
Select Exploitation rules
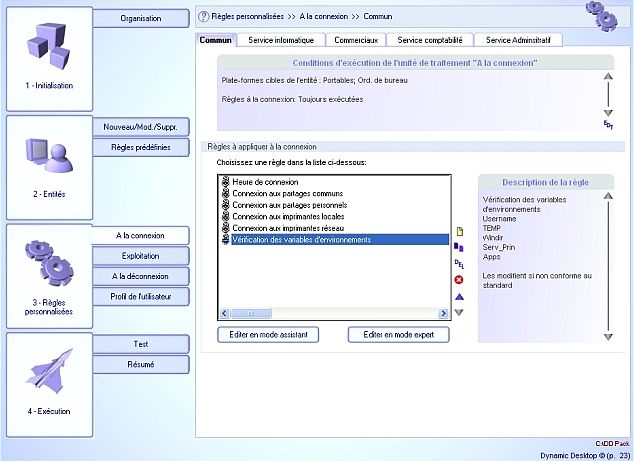click(x=141, y=256)
